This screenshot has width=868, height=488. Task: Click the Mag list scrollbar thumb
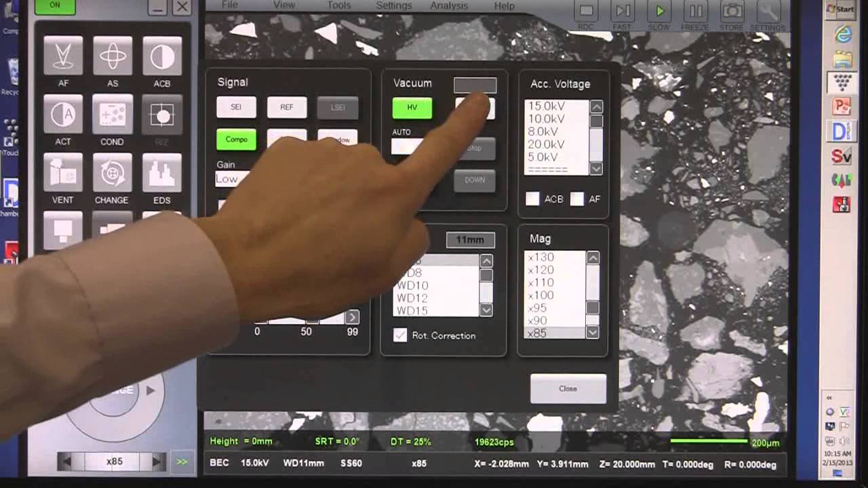(x=593, y=308)
